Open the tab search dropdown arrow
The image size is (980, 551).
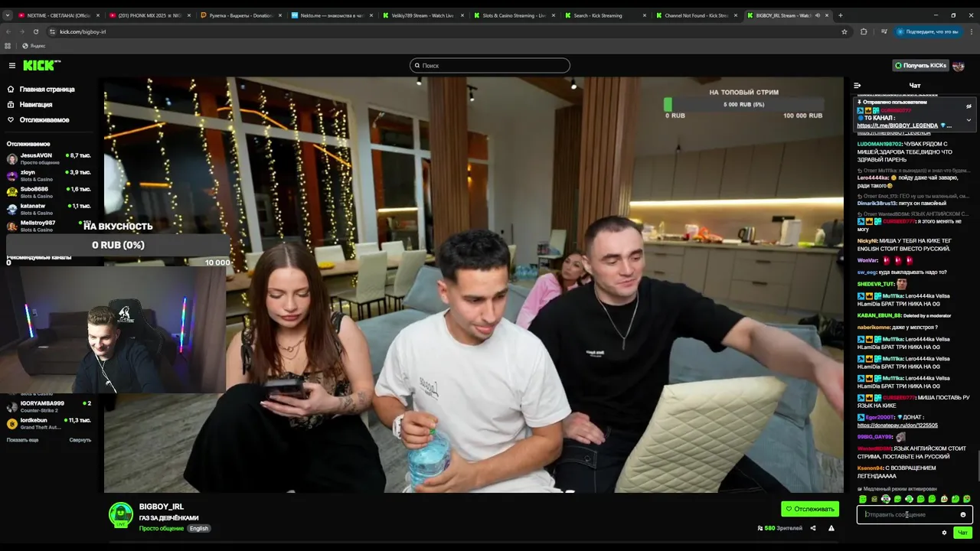click(7, 15)
